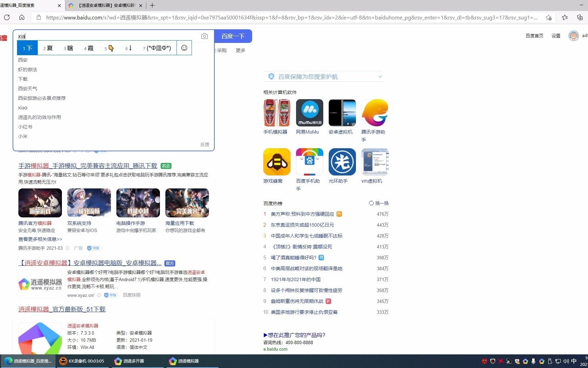The width and height of the screenshot is (588, 368).
Task: Click the 极致流畅 ad thumbnail
Action: click(89, 203)
